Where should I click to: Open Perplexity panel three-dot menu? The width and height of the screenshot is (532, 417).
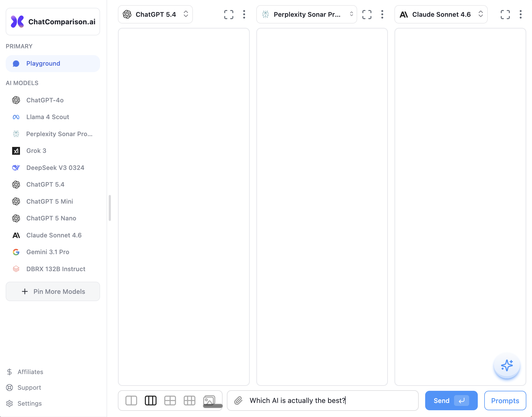pyautogui.click(x=382, y=14)
